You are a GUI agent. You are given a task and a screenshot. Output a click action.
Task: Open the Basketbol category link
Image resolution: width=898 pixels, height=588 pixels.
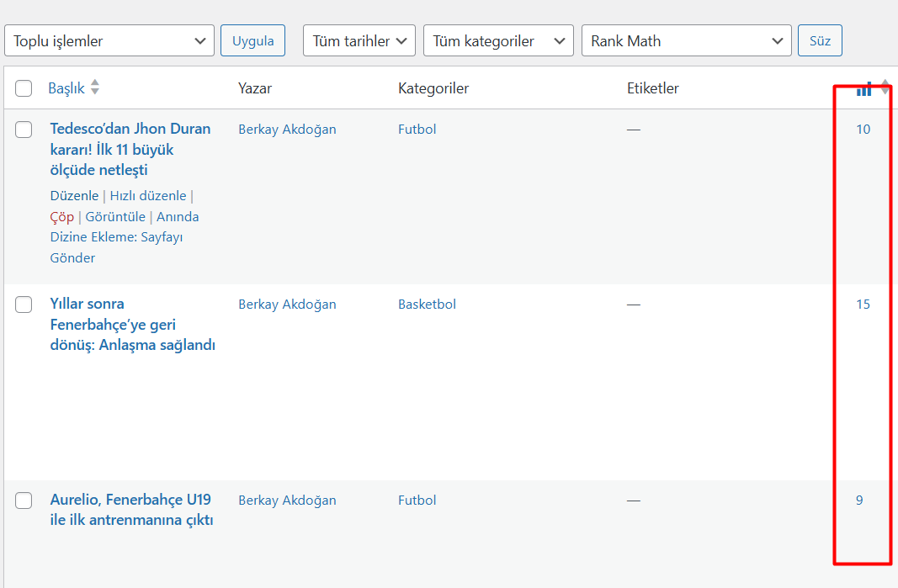[x=428, y=305]
